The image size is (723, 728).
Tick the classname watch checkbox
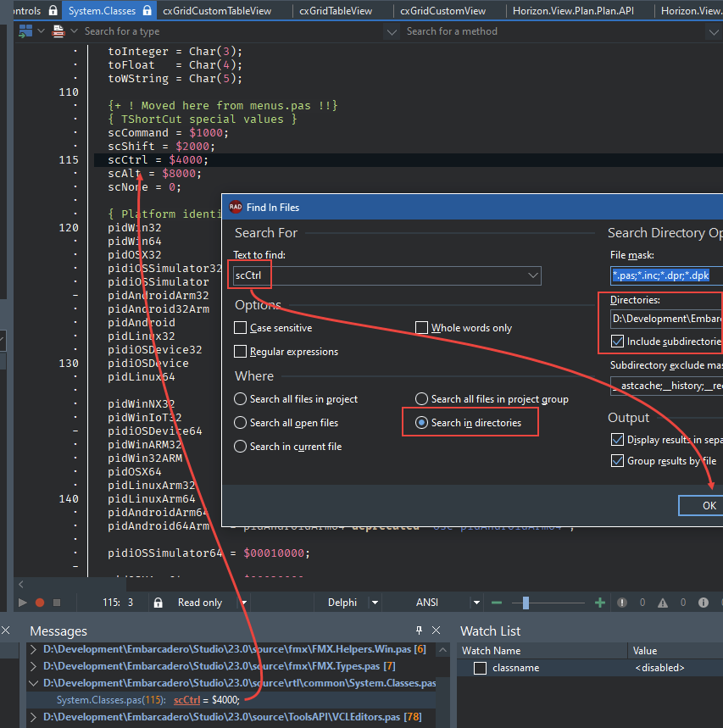pos(480,668)
